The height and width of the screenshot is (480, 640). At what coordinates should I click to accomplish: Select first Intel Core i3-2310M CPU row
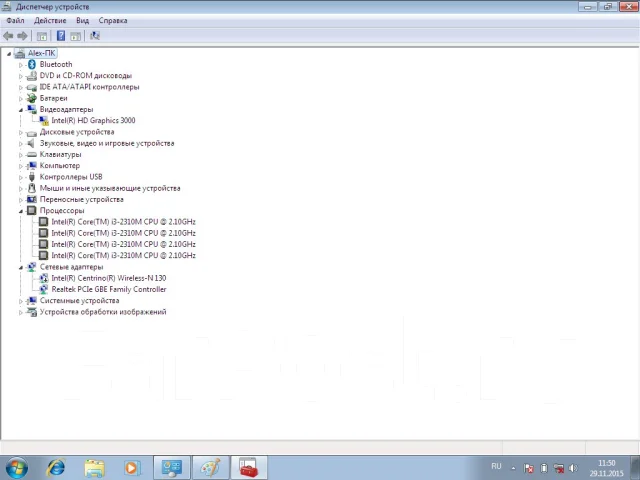coord(123,222)
